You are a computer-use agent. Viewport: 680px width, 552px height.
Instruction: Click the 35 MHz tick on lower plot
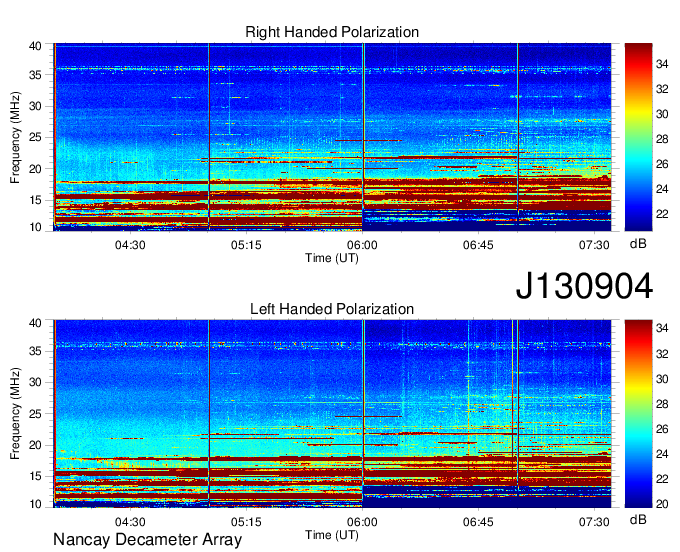click(x=36, y=351)
